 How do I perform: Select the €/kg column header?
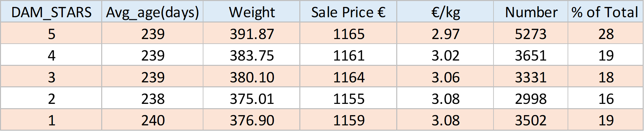[446, 12]
